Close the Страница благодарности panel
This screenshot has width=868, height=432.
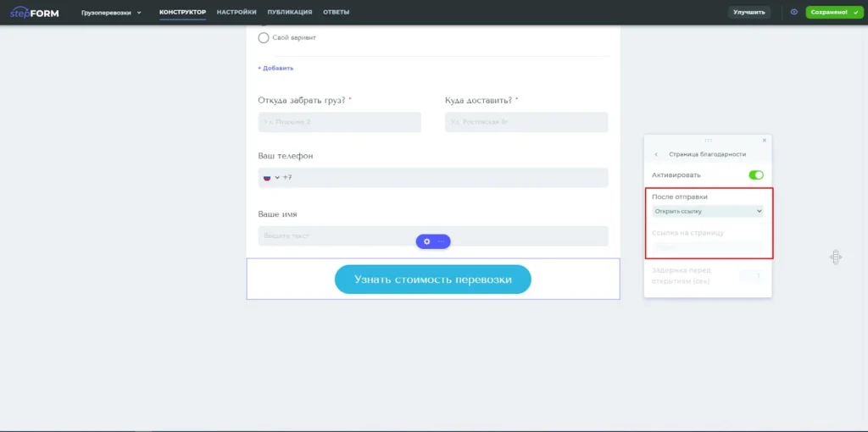[x=765, y=141]
